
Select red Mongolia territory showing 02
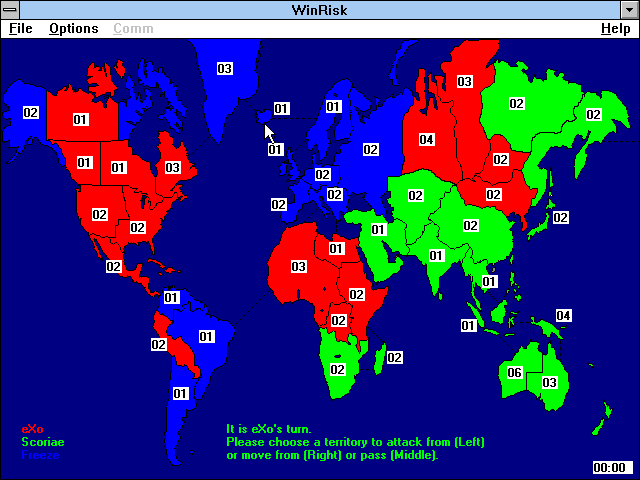click(493, 195)
